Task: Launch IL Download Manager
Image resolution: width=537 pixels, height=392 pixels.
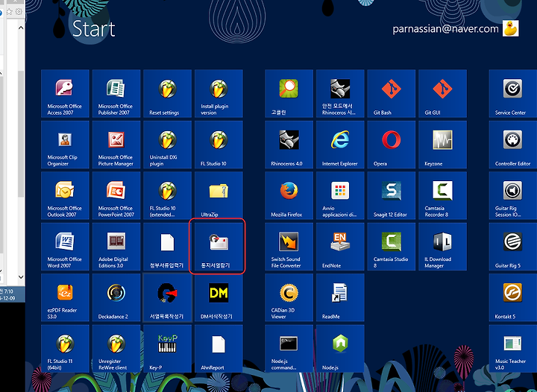Action: point(442,246)
